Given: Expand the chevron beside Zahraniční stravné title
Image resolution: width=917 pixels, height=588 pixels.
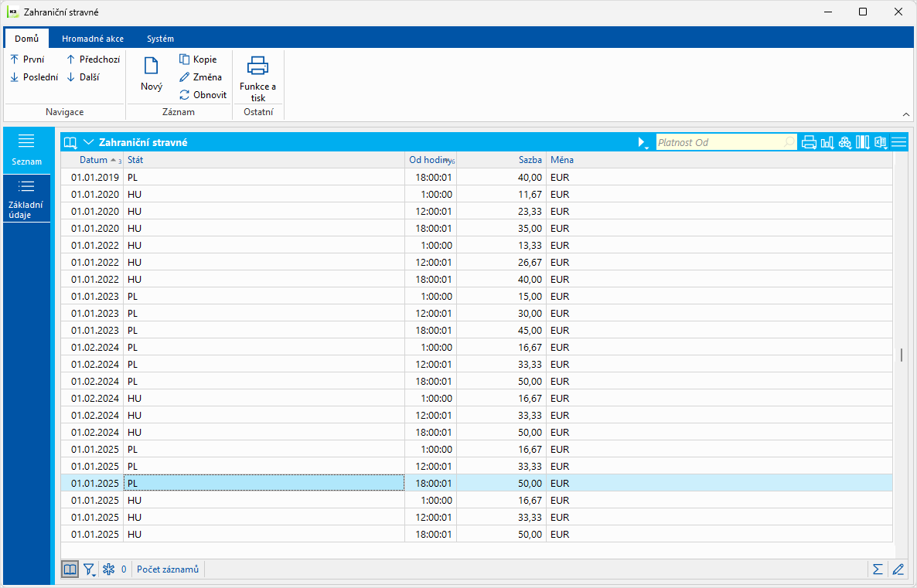Looking at the screenshot, I should tap(88, 142).
